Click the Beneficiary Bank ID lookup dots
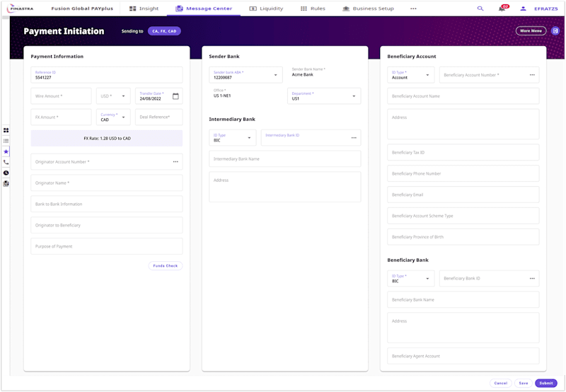Screen dimensions: 566x392 click(532, 278)
